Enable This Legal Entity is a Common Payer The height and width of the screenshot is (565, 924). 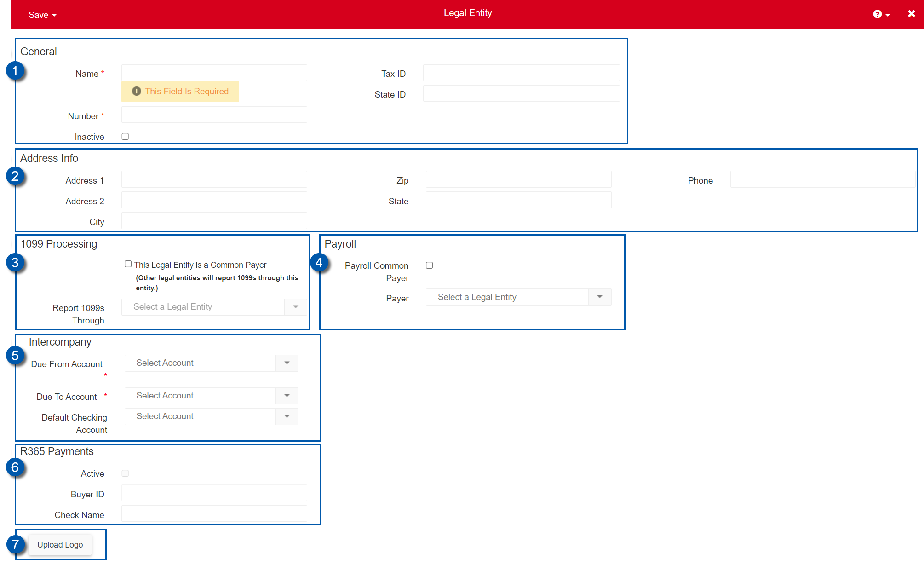128,264
